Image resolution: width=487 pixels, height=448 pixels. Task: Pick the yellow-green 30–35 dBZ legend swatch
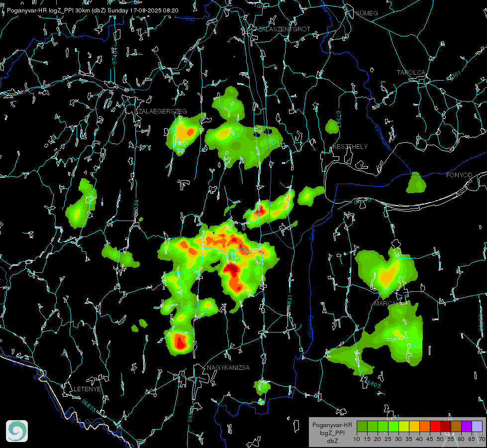coord(404,426)
